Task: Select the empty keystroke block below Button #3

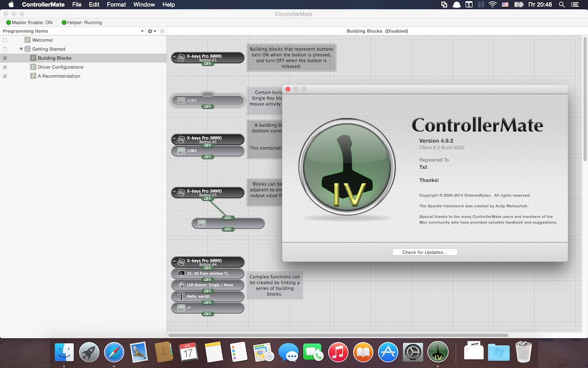Action: pyautogui.click(x=228, y=223)
